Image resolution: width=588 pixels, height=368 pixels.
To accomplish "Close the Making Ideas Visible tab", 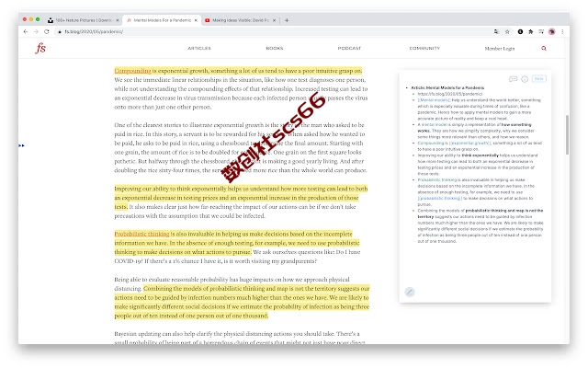I will click(274, 20).
